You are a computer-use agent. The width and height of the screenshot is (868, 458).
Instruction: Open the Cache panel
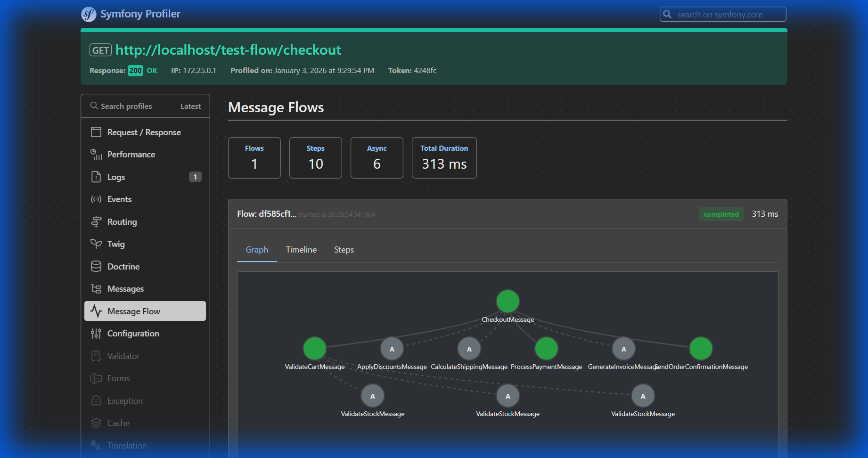(118, 423)
